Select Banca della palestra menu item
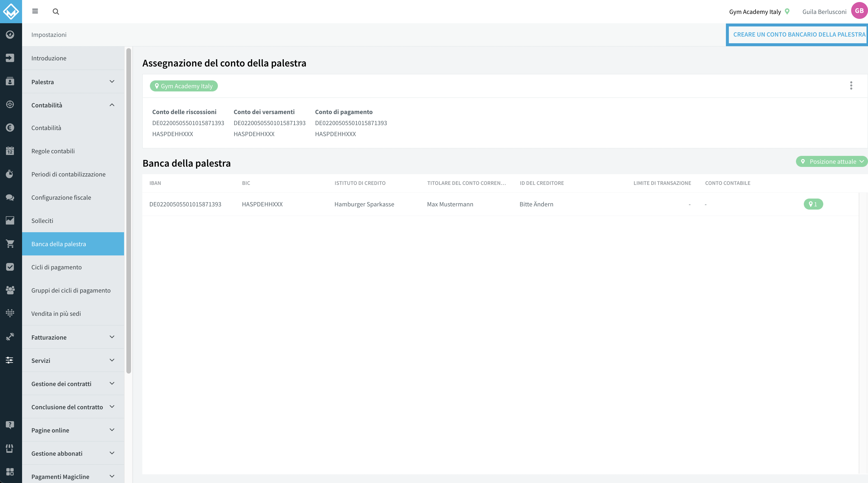The height and width of the screenshot is (483, 868). [73, 244]
